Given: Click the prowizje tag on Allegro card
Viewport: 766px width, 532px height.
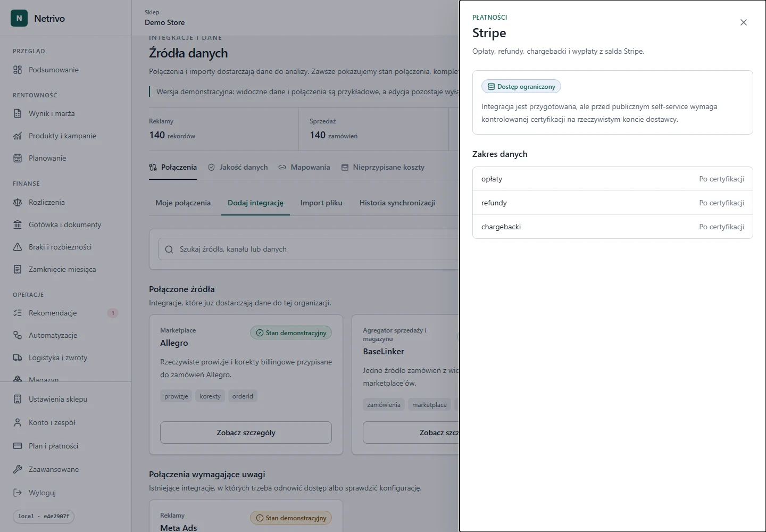Looking at the screenshot, I should click(x=176, y=396).
